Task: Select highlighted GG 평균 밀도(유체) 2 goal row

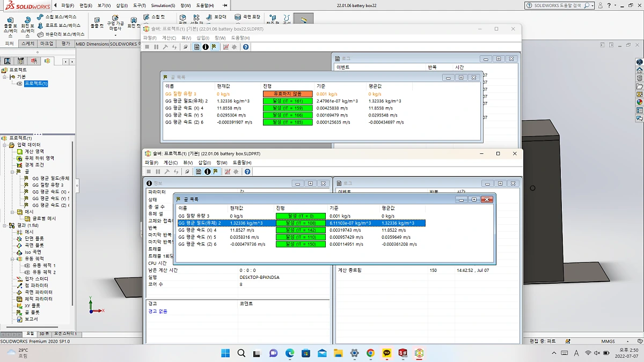Action: 301,223
